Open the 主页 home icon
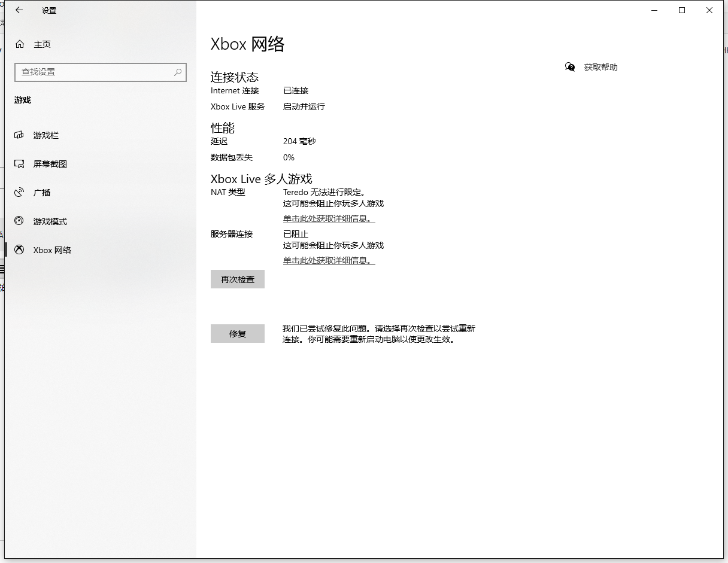This screenshot has height=563, width=728. [x=20, y=44]
